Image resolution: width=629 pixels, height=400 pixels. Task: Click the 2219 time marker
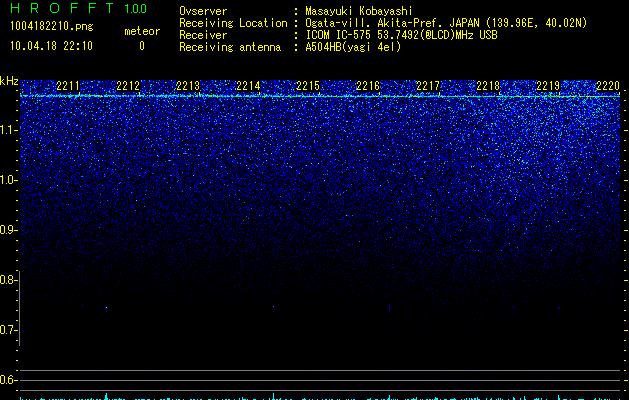[548, 86]
